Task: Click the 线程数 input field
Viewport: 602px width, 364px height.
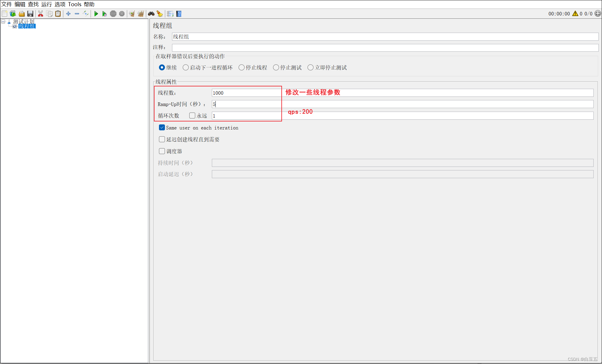Action: pyautogui.click(x=247, y=93)
